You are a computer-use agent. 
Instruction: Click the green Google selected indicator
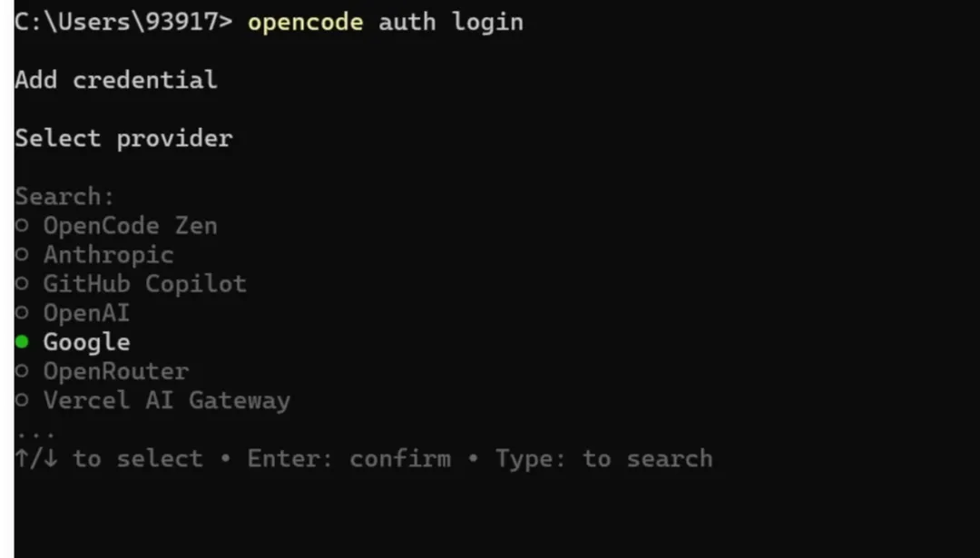23,343
